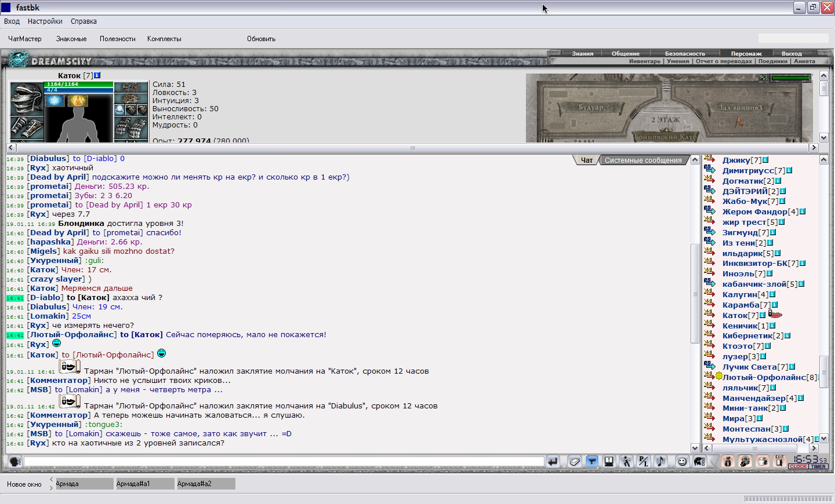
Task: Select the Армада#a2 window tab
Action: [206, 484]
